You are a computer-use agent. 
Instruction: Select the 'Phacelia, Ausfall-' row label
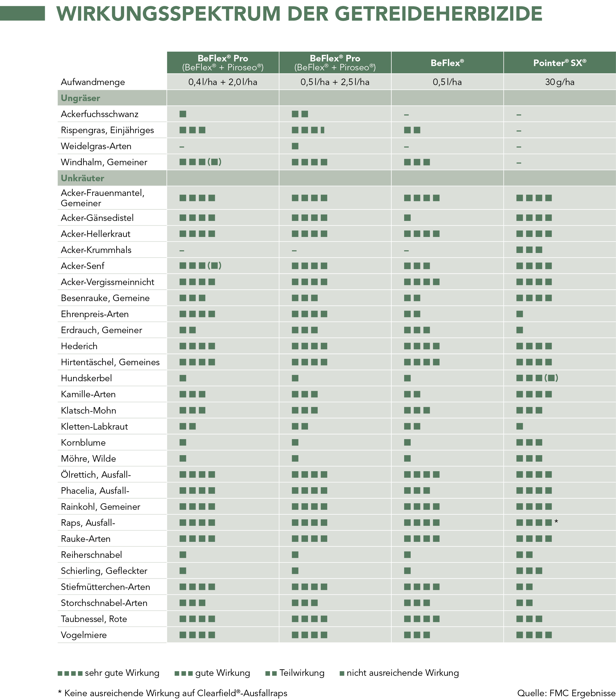(x=95, y=491)
